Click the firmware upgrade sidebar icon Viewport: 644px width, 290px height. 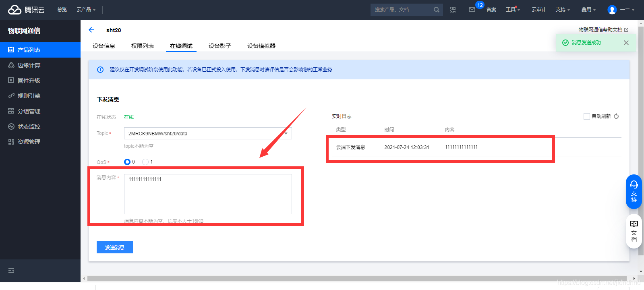pos(11,81)
